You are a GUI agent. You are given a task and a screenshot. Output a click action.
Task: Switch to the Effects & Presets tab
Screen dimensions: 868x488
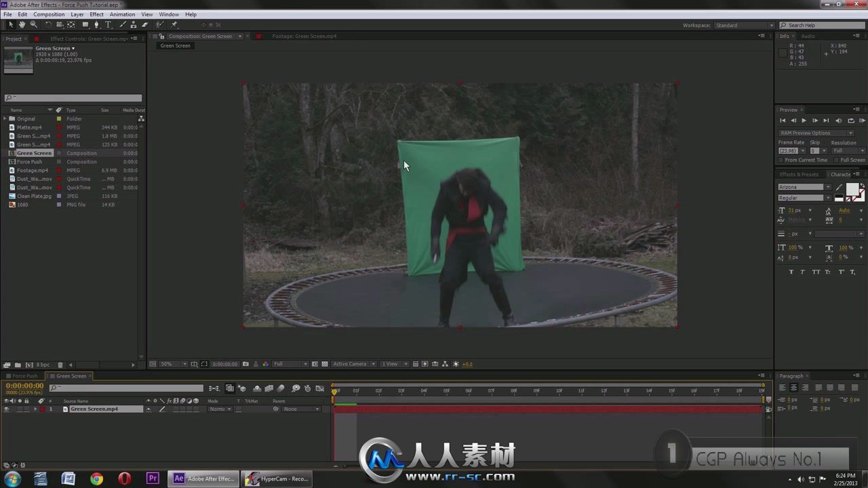(x=799, y=174)
